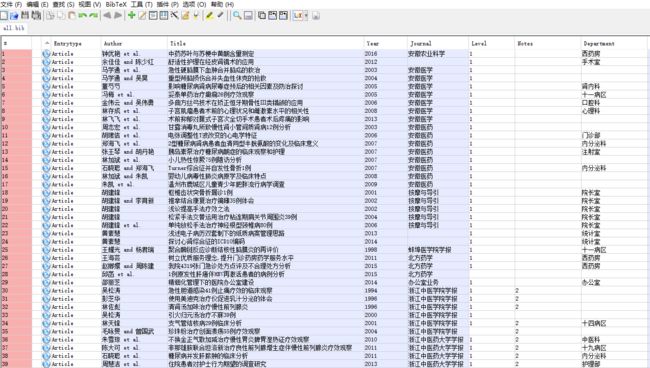Sort by the Author column header
The width and height of the screenshot is (650, 368).
pos(134,44)
